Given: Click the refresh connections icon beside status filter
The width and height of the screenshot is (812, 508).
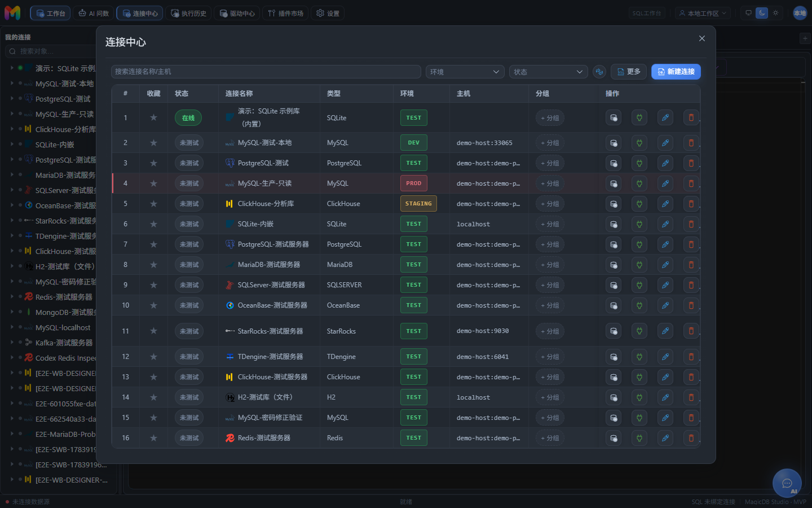Looking at the screenshot, I should point(599,72).
